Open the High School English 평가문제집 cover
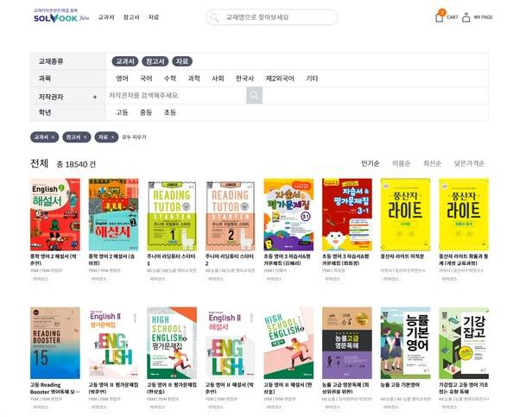This screenshot has width=532, height=417. [x=172, y=343]
